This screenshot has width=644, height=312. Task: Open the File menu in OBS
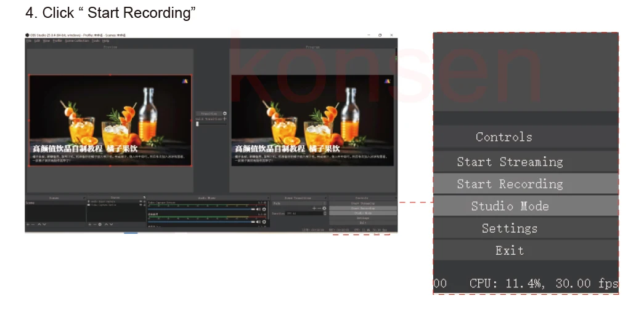(x=28, y=41)
